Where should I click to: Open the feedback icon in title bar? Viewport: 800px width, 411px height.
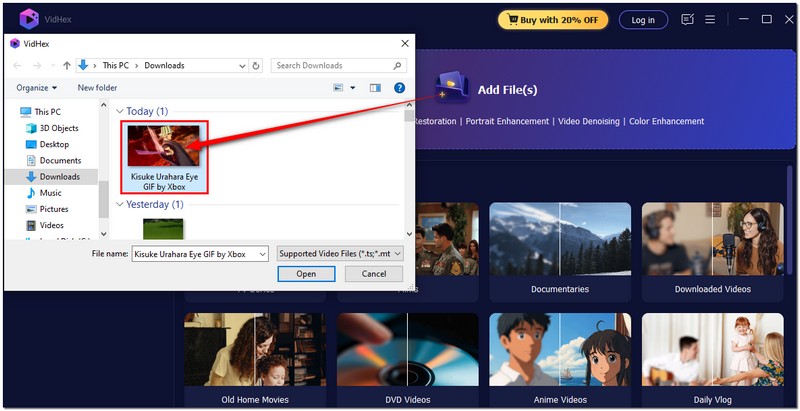(687, 19)
